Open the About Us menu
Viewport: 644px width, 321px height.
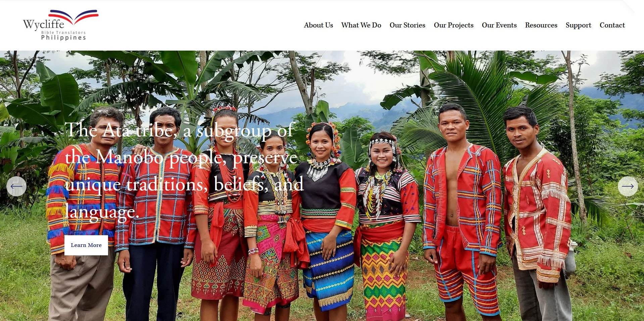pyautogui.click(x=318, y=25)
